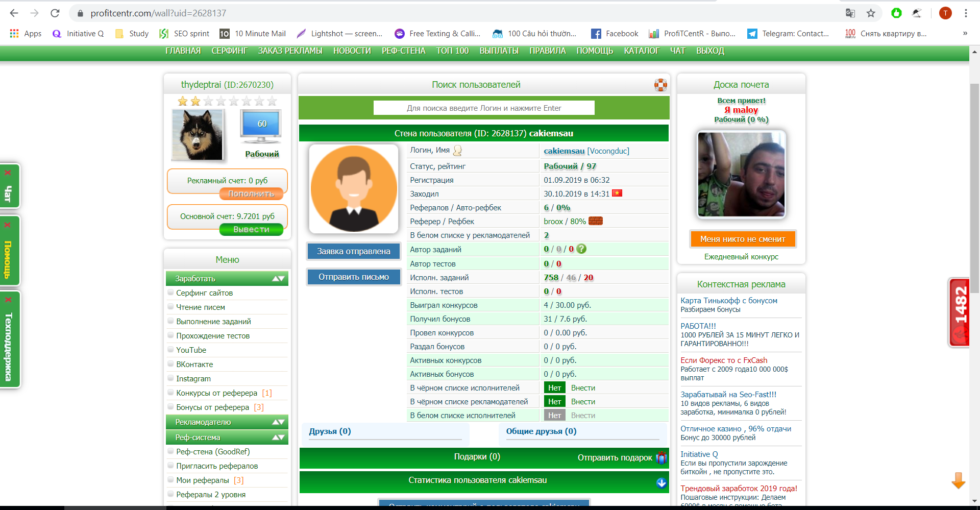The image size is (980, 510).
Task: Open the Chrome profile avatar T
Action: pyautogui.click(x=945, y=13)
